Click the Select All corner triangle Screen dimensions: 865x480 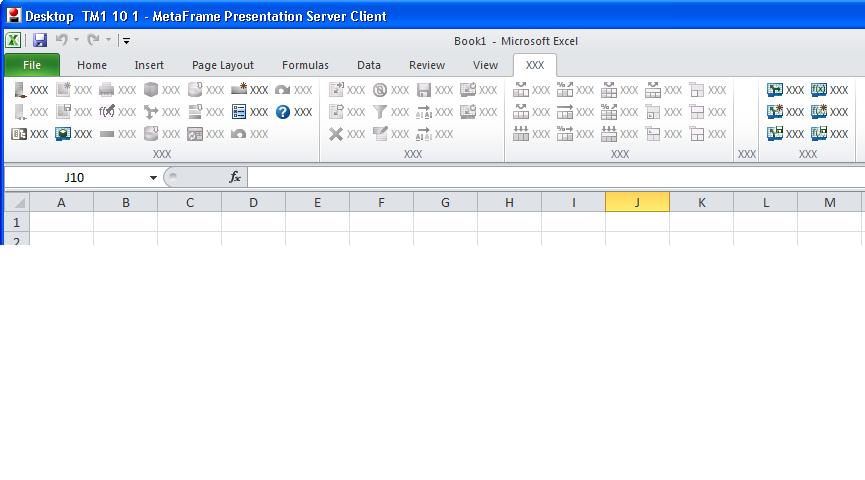pyautogui.click(x=17, y=202)
